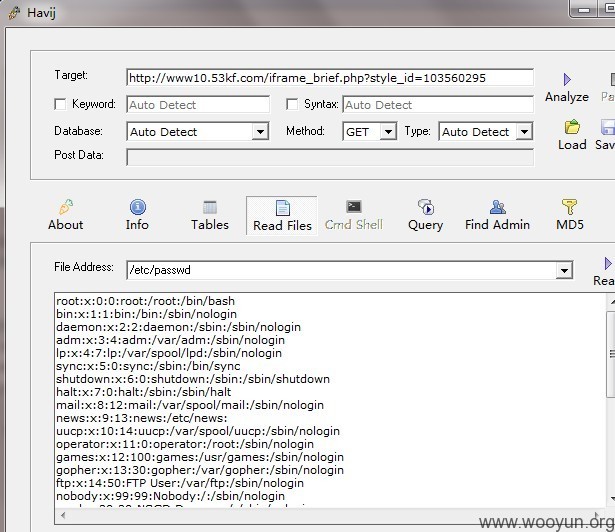Expand the Type Auto Detect dropdown
The height and width of the screenshot is (532, 615).
pos(524,131)
